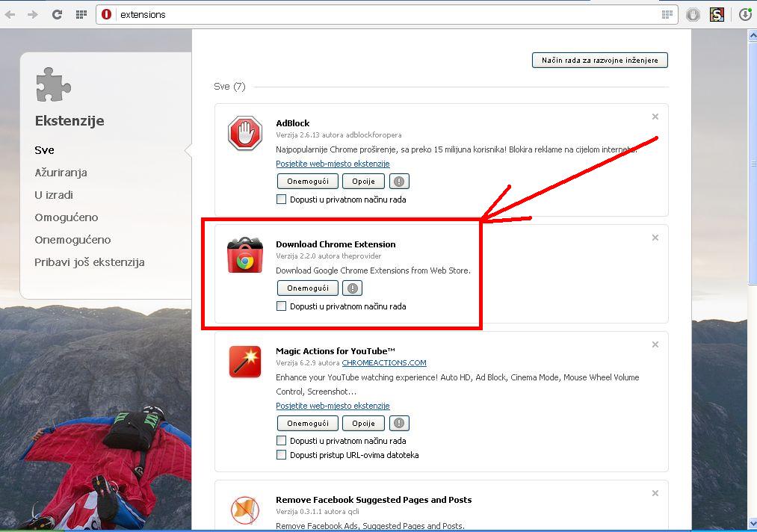The height and width of the screenshot is (532, 757).
Task: Click Magic Actions for YouTube title
Action: [x=336, y=351]
